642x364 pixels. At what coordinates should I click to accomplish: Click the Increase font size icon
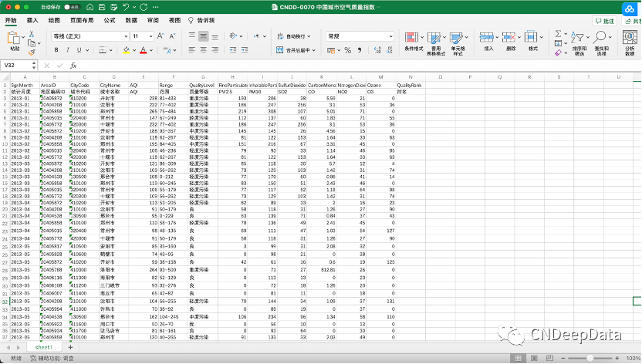[x=160, y=36]
